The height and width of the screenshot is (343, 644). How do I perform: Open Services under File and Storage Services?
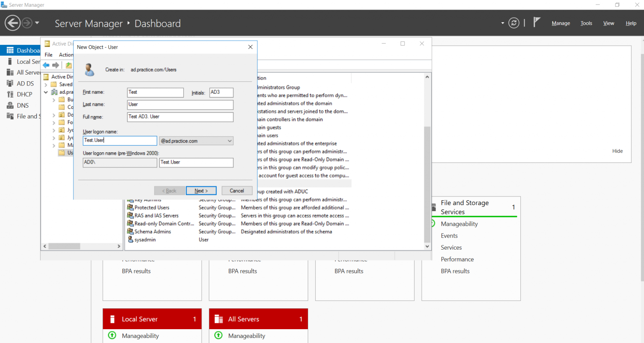451,248
